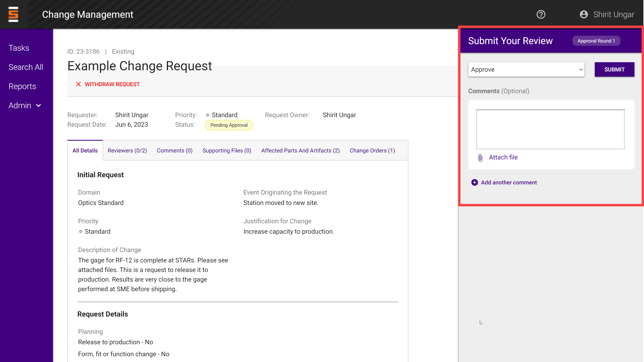
Task: Click the orange S logo icon
Action: 13,14
